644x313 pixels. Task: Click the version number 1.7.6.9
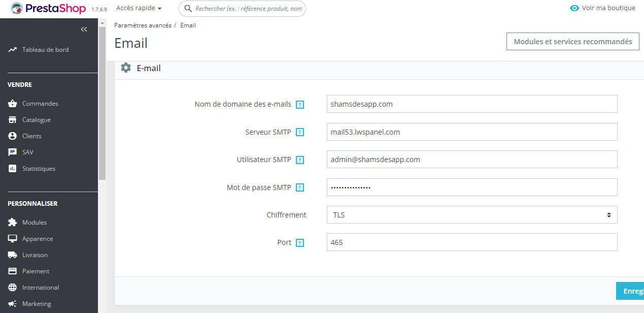pos(99,10)
